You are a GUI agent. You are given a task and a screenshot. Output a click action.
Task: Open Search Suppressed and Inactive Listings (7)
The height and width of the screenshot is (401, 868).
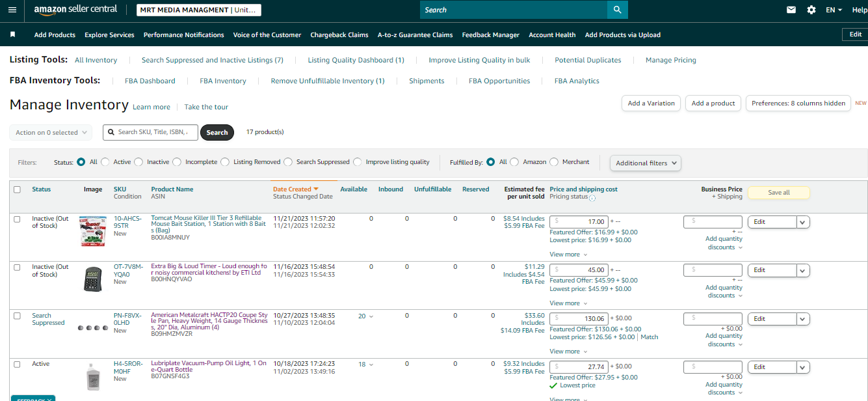coord(213,60)
